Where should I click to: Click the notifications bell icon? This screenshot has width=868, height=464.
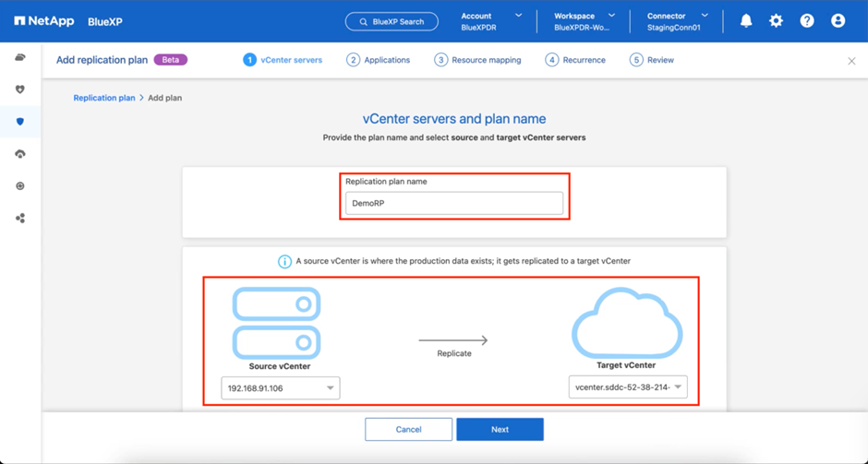pos(746,21)
